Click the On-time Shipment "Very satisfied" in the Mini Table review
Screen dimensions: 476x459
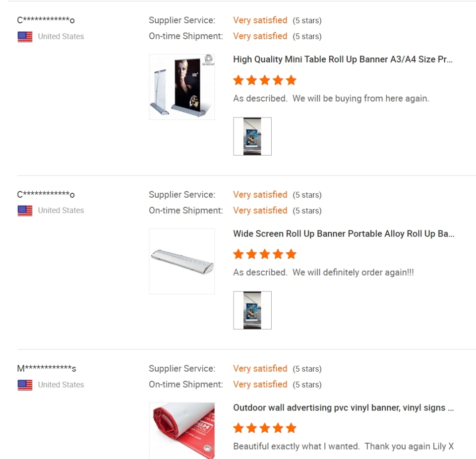(x=260, y=36)
